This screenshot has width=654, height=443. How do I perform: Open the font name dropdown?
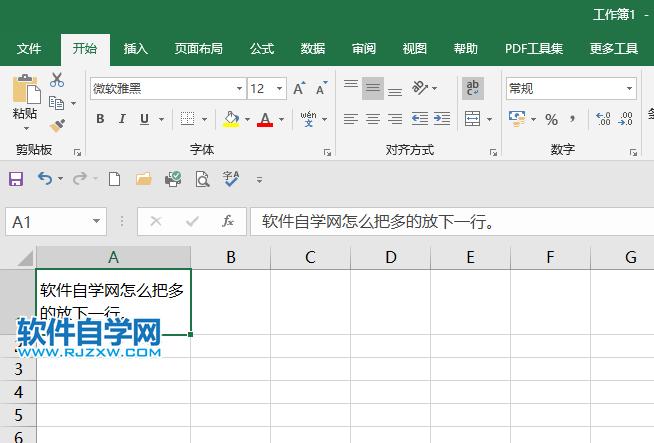(x=239, y=88)
